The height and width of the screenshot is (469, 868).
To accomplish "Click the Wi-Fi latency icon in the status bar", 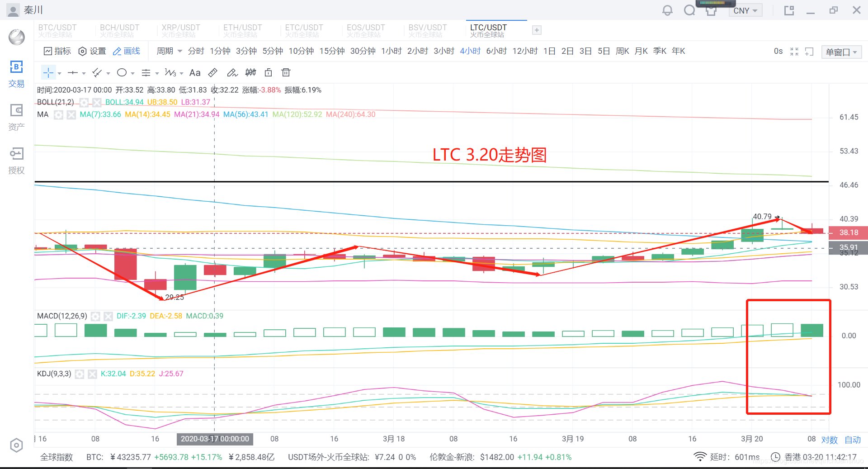I will pos(700,457).
